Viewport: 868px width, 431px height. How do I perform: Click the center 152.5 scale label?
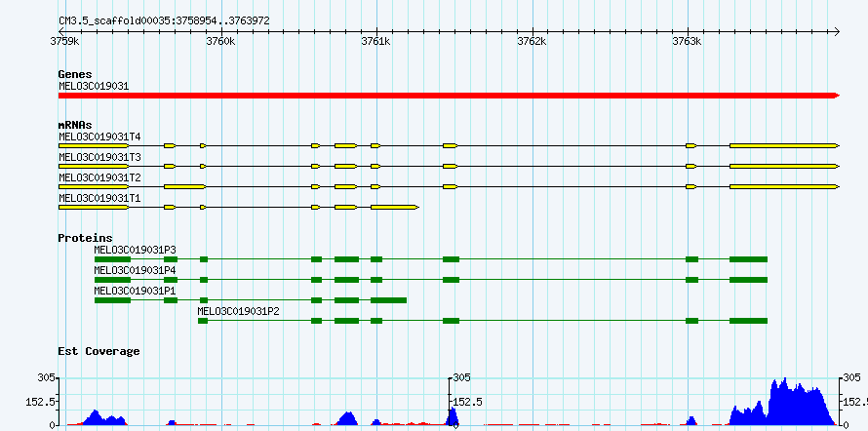coord(468,402)
